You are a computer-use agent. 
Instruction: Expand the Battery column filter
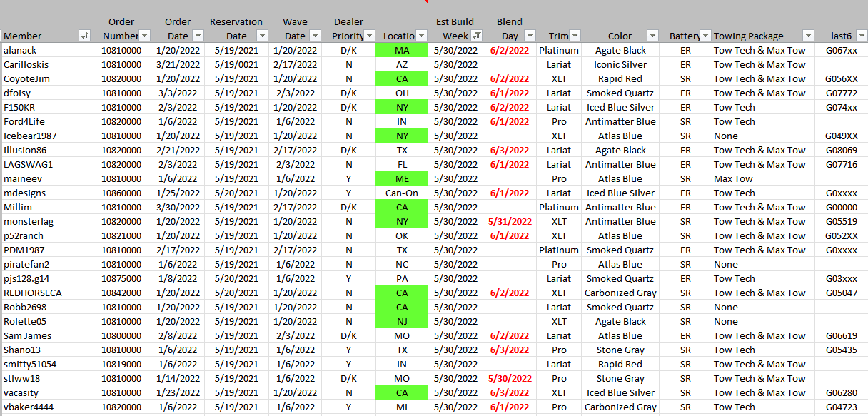[705, 36]
